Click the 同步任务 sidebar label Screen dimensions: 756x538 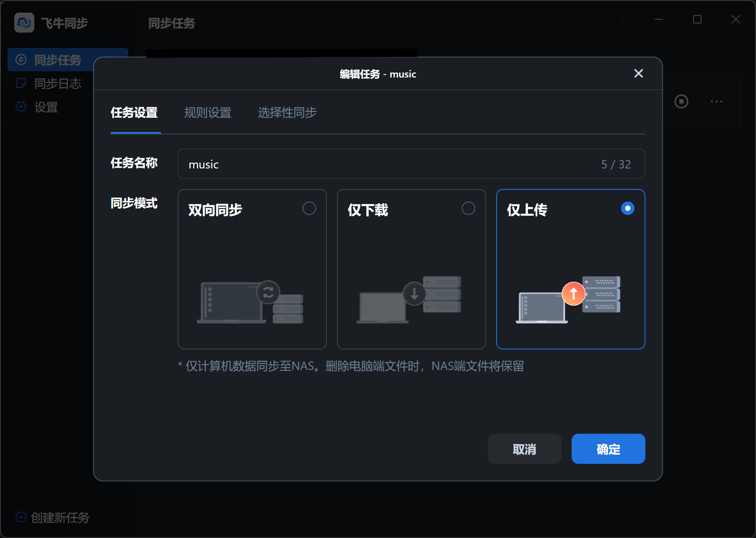point(58,60)
